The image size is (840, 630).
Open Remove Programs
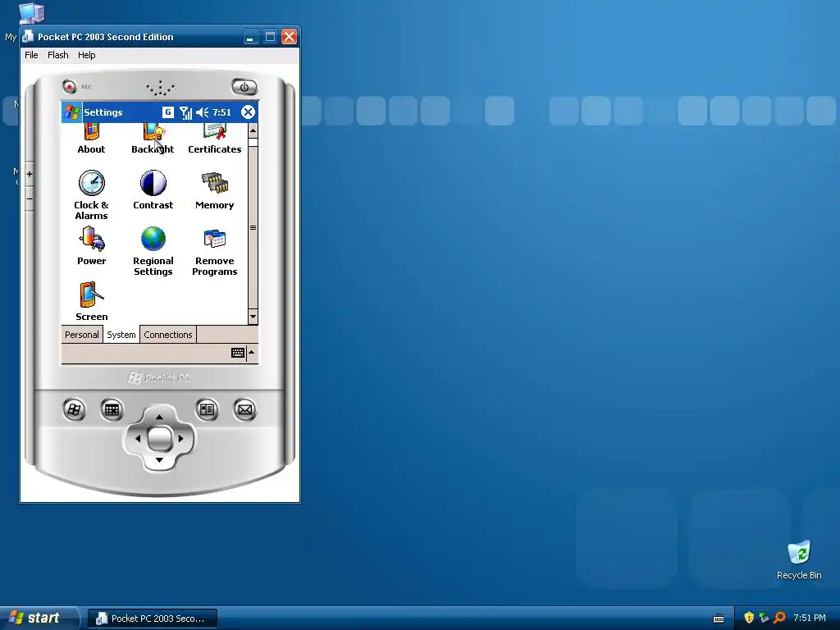[214, 251]
